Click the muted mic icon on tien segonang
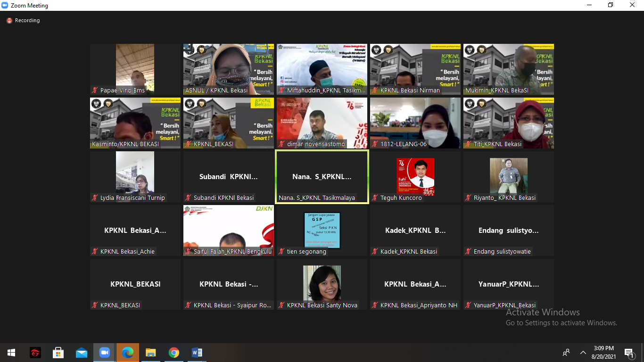 coord(282,252)
